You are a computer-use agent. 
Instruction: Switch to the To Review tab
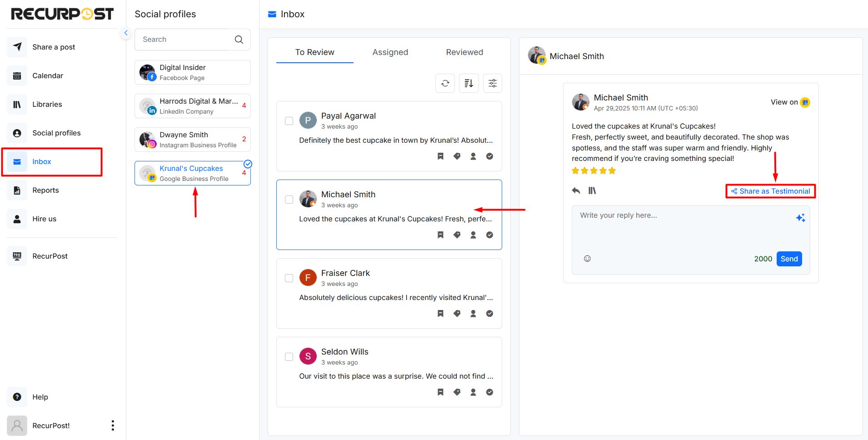[x=314, y=52]
